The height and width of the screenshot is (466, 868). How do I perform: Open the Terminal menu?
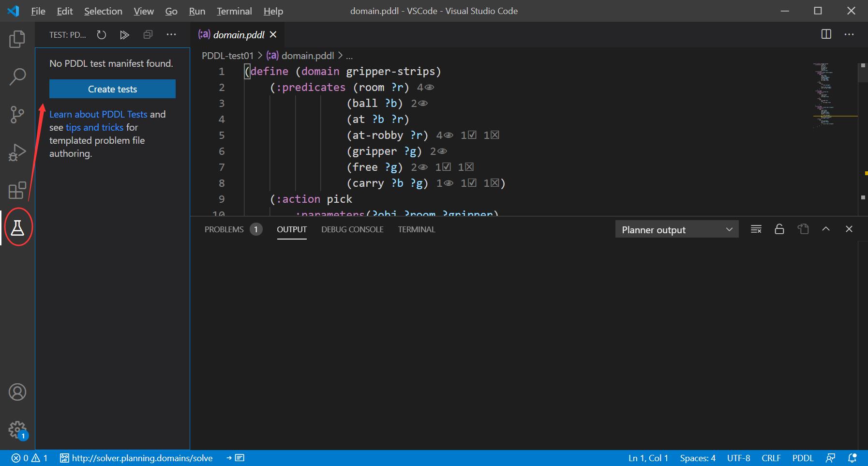234,11
